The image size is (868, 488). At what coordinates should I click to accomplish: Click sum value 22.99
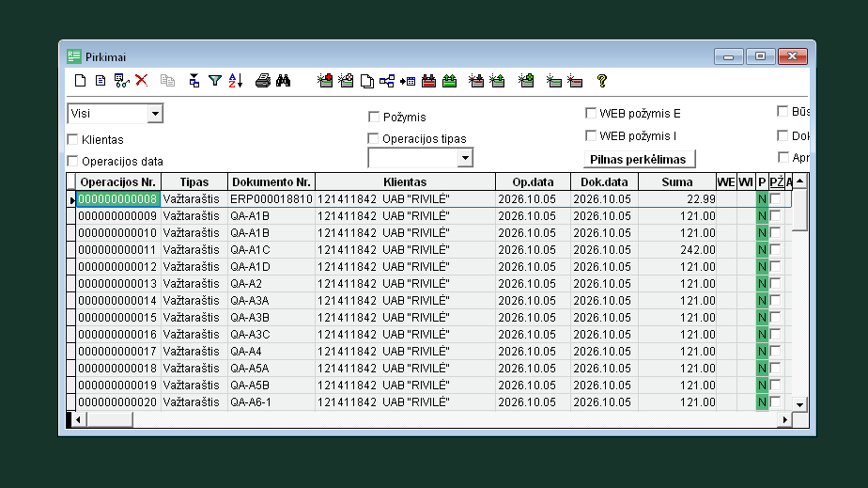click(x=677, y=198)
